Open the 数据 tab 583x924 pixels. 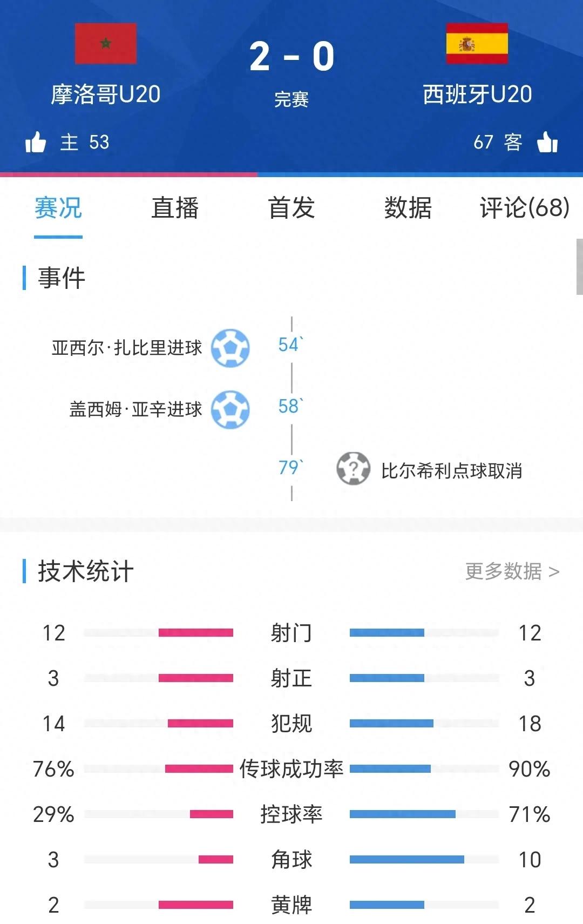pyautogui.click(x=408, y=208)
